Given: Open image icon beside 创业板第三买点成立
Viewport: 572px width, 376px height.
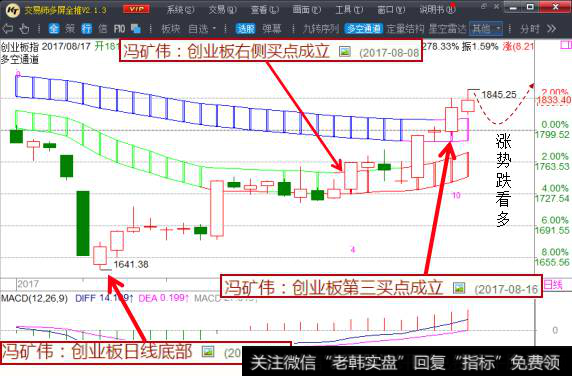Looking at the screenshot, I should pyautogui.click(x=459, y=288).
